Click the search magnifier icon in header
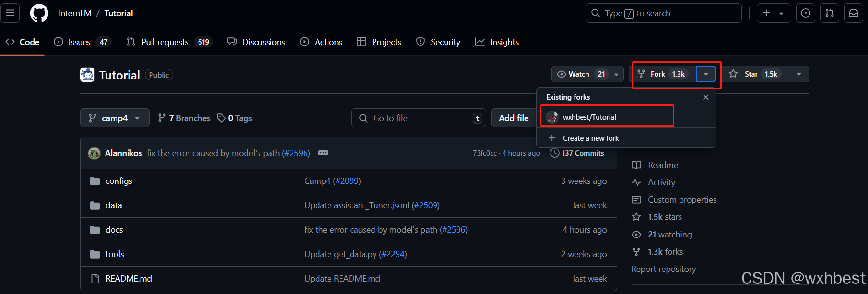 pyautogui.click(x=596, y=13)
